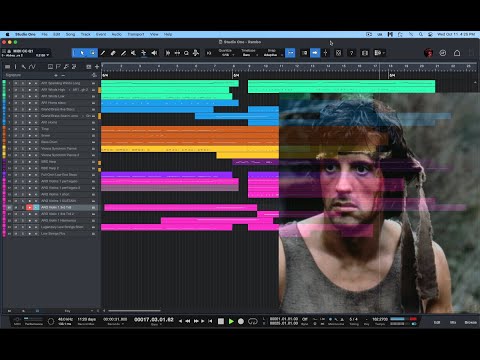Click the magnifier zoom icon in toolbar
The image size is (480, 360).
pyautogui.click(x=186, y=53)
